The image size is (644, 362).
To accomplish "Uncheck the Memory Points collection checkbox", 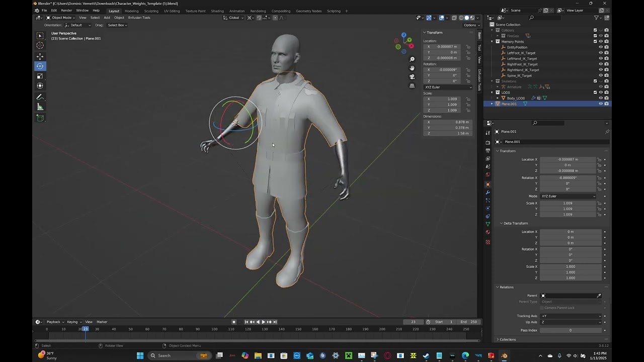I will 595,41.
